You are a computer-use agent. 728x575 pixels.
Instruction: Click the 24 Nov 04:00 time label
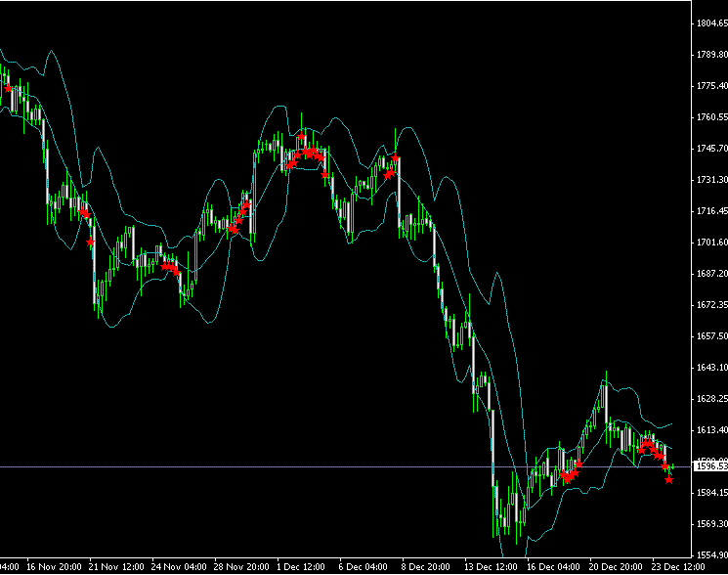(179, 567)
